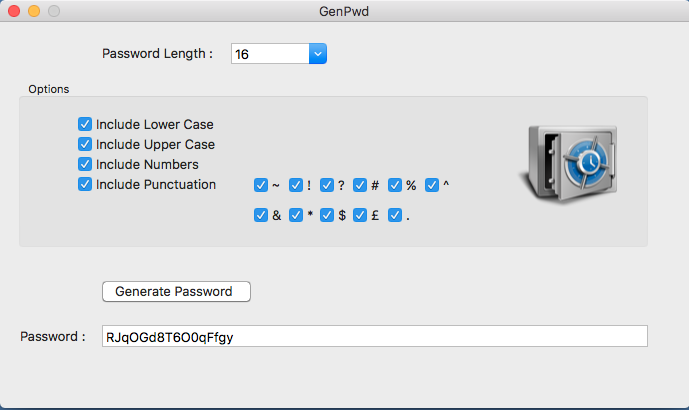Image resolution: width=689 pixels, height=410 pixels.
Task: Click into the generated Password field
Action: (x=375, y=336)
